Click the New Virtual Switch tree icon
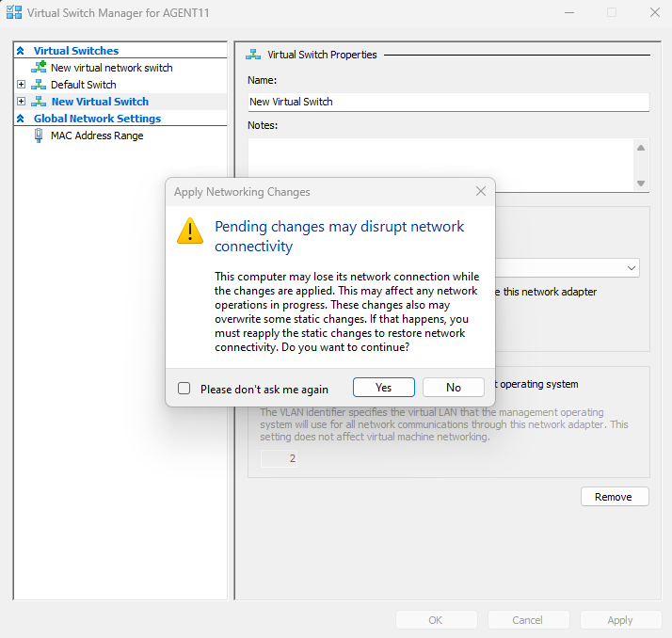The image size is (672, 638). [x=39, y=102]
